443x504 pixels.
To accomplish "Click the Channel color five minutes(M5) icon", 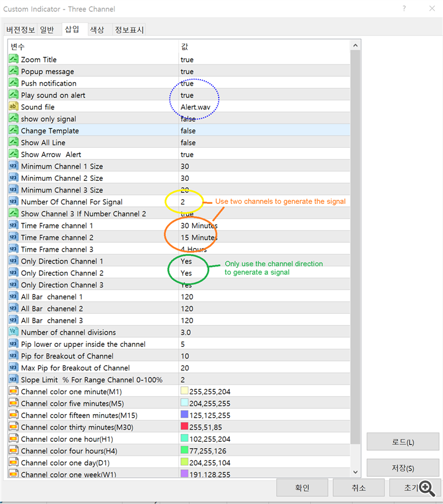I will coord(14,404).
